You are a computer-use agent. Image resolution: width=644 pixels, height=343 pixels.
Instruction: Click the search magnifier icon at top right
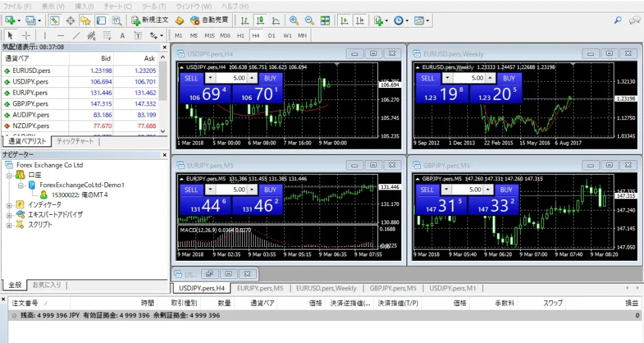[618, 20]
